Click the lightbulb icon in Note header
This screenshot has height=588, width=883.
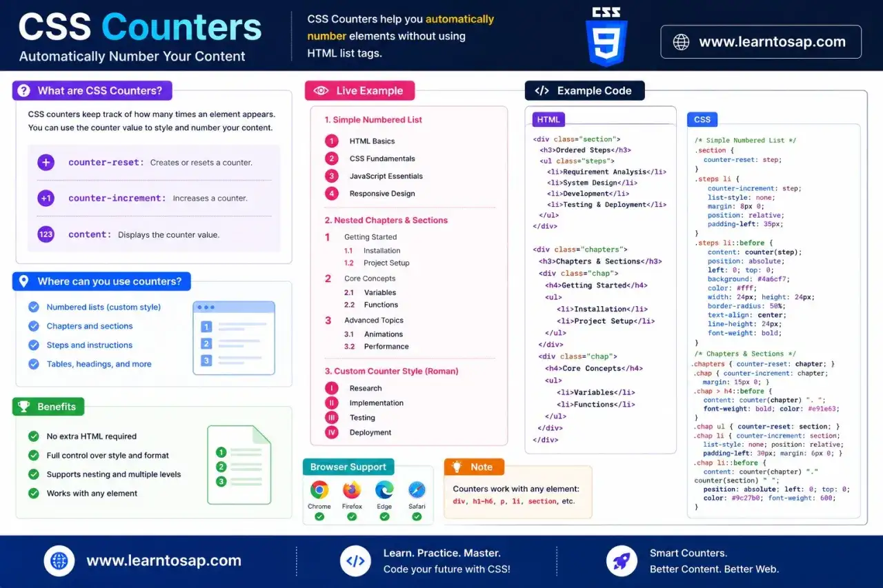tap(456, 467)
